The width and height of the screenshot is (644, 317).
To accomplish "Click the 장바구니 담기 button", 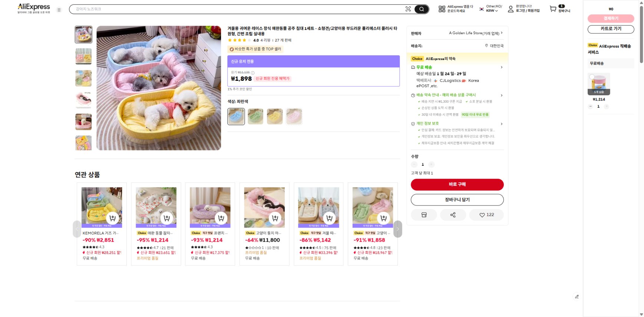I will click(x=457, y=200).
